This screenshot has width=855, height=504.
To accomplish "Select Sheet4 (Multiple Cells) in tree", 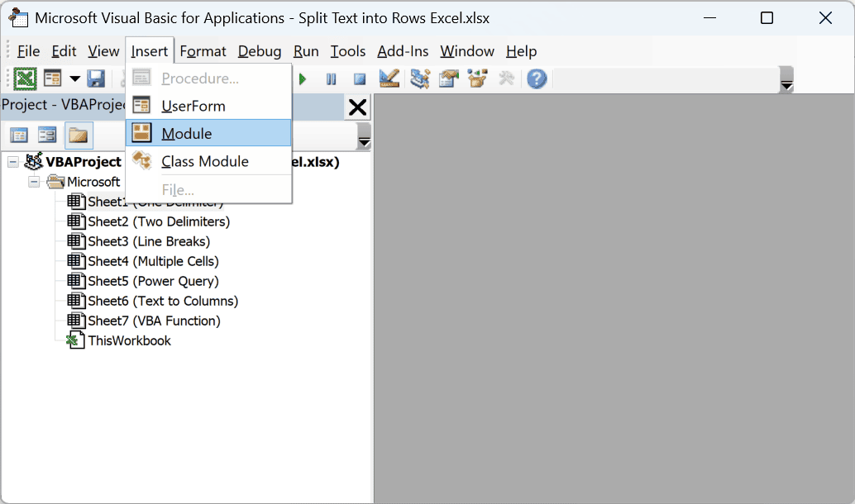I will click(x=153, y=262).
